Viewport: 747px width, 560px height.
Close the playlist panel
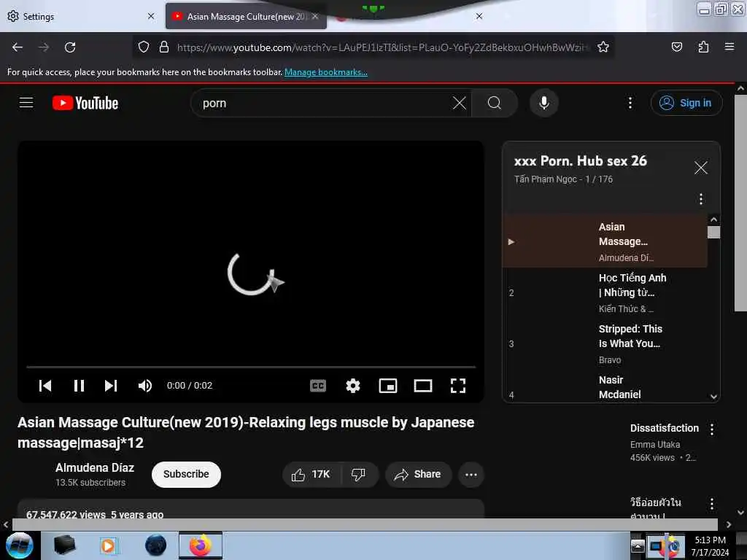(x=700, y=167)
